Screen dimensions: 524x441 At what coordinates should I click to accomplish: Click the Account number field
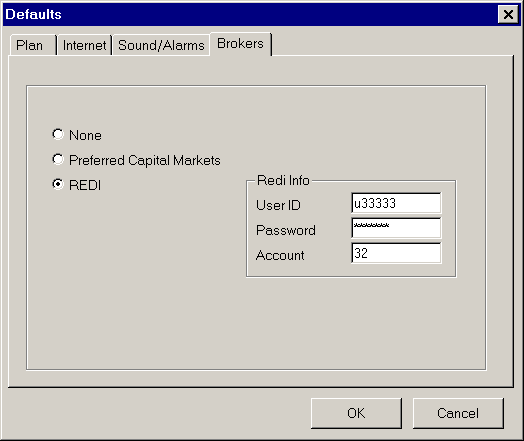coord(396,253)
